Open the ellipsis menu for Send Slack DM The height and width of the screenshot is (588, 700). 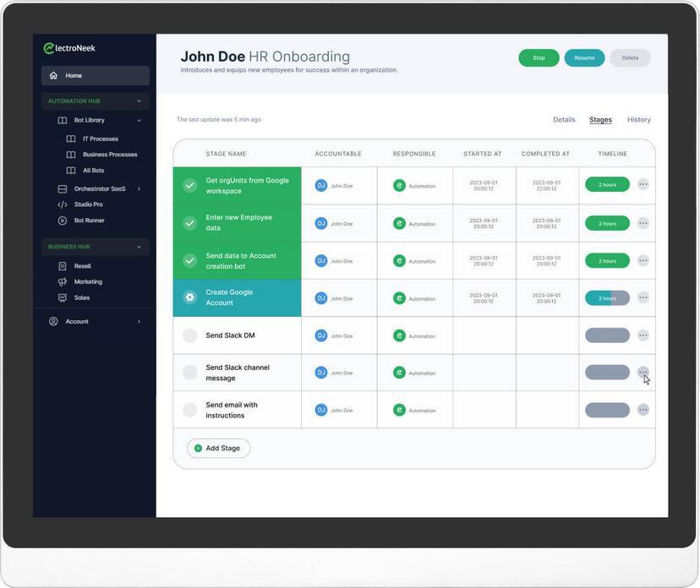pyautogui.click(x=643, y=335)
